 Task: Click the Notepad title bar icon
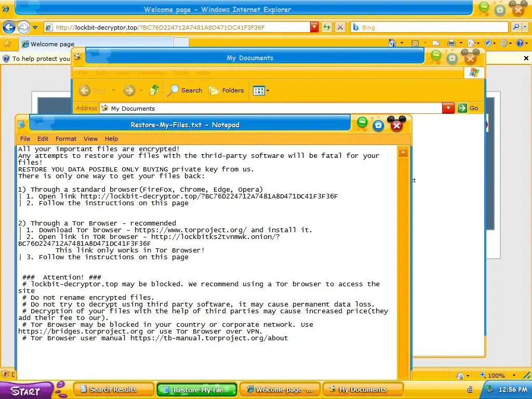21,125
